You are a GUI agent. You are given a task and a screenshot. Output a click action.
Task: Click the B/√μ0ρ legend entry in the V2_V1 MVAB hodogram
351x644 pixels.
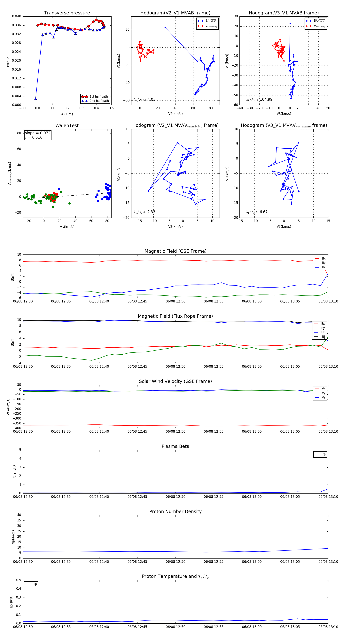pyautogui.click(x=207, y=21)
